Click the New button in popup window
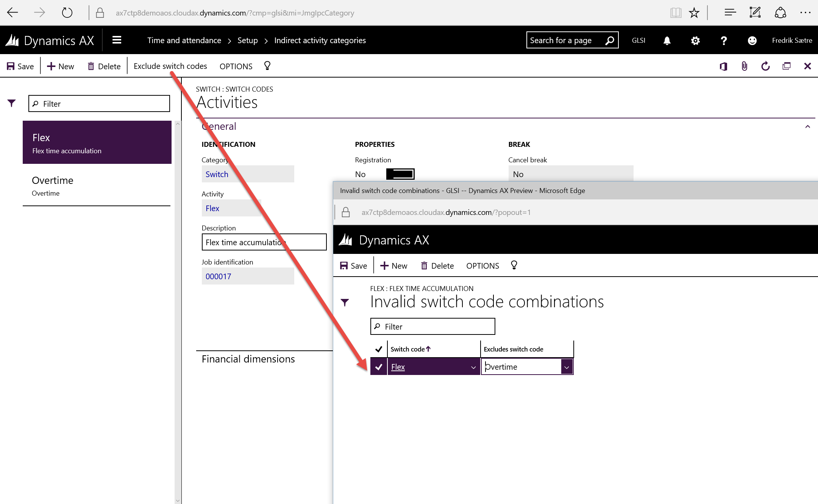 394,266
